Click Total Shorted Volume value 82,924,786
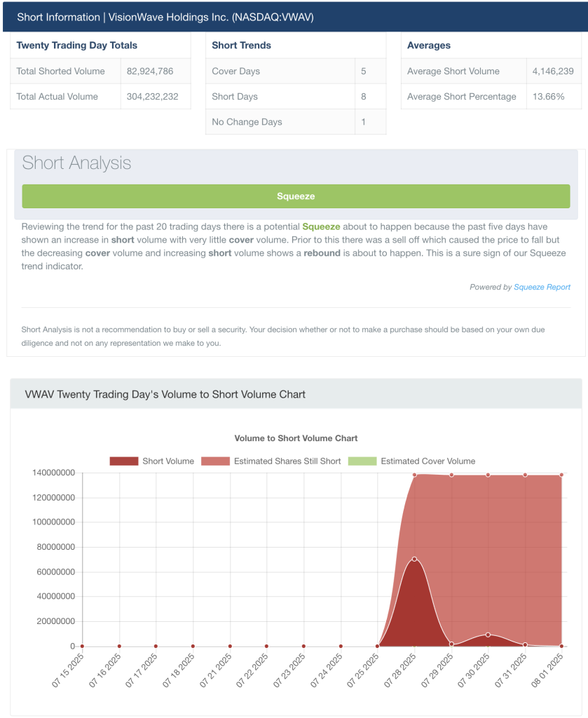The width and height of the screenshot is (588, 718). click(x=150, y=71)
